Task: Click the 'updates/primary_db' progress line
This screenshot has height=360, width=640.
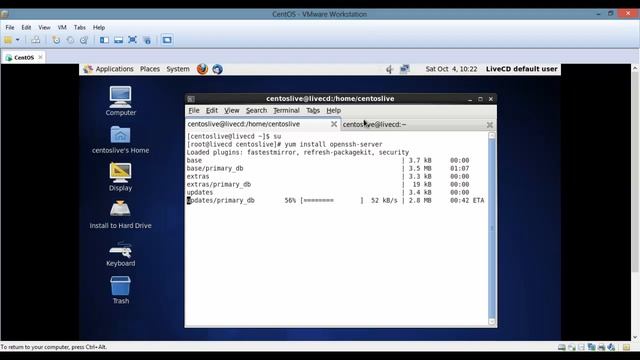Action: pyautogui.click(x=336, y=200)
